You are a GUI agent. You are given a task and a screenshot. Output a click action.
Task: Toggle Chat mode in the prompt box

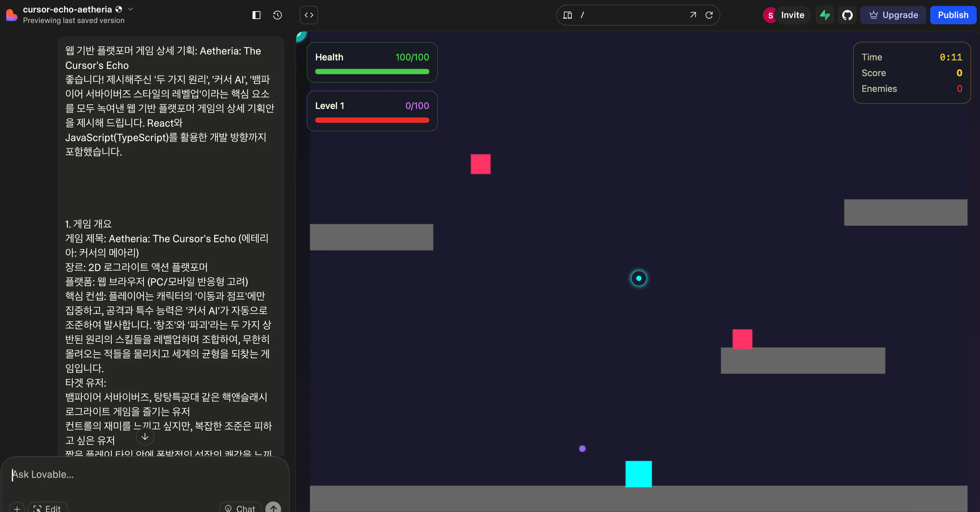tap(240, 508)
